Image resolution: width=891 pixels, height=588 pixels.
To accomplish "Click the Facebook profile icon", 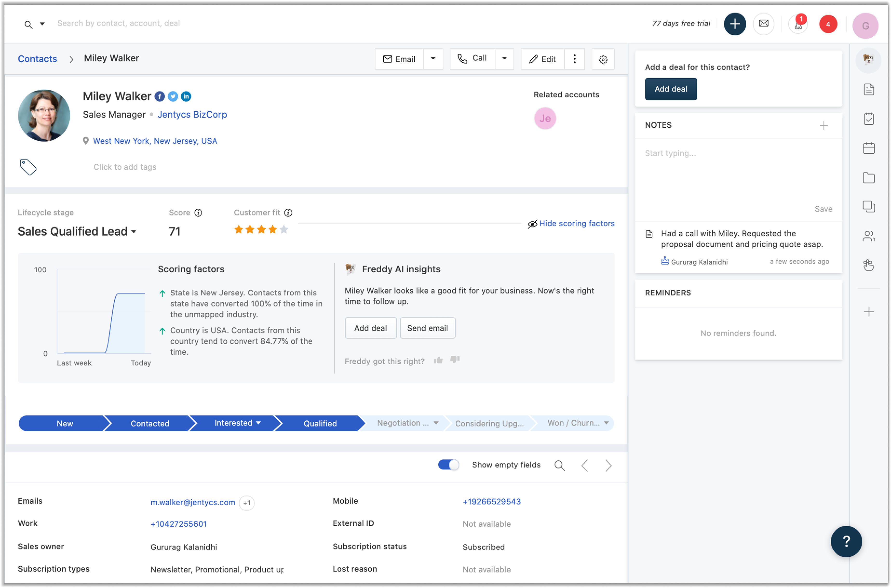I will 159,96.
